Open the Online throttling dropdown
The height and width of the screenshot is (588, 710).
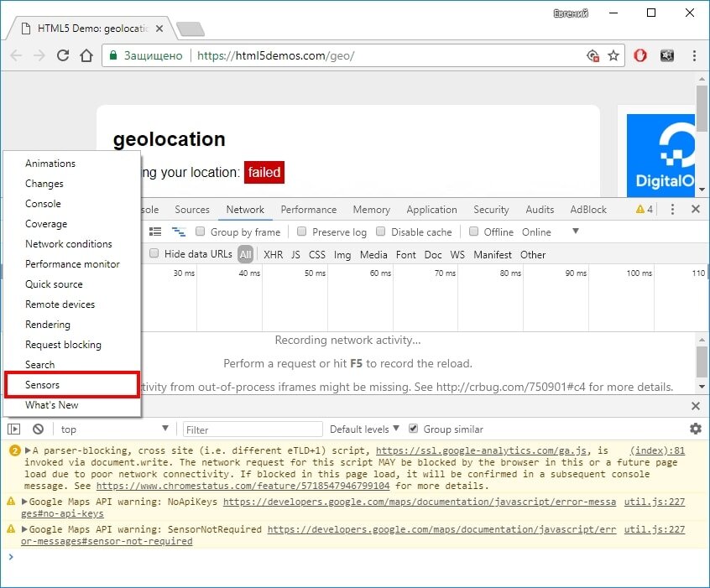pos(551,232)
